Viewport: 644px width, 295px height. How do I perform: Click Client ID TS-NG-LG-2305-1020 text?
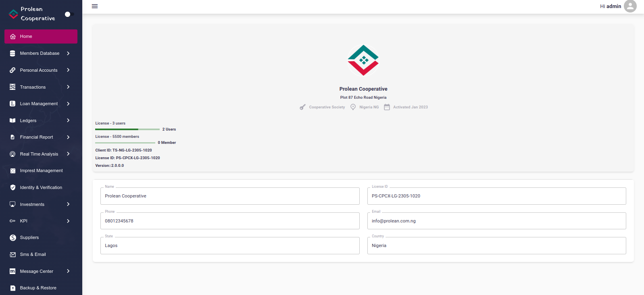124,150
